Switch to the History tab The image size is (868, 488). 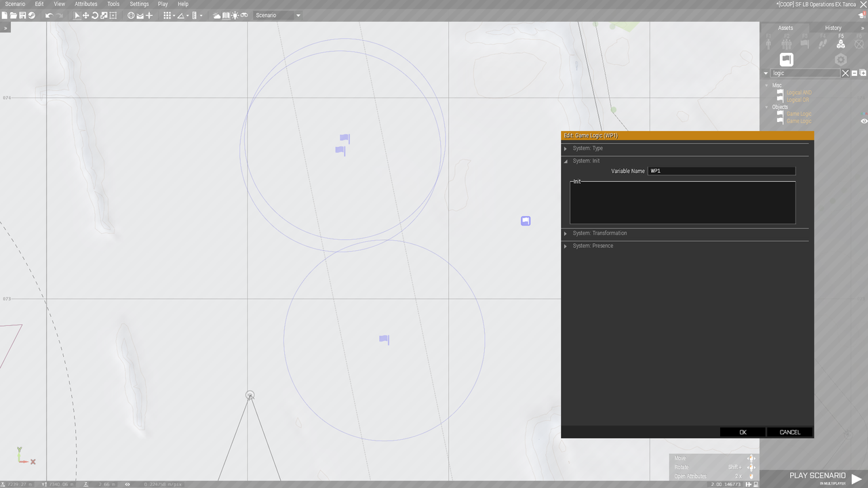pyautogui.click(x=833, y=28)
